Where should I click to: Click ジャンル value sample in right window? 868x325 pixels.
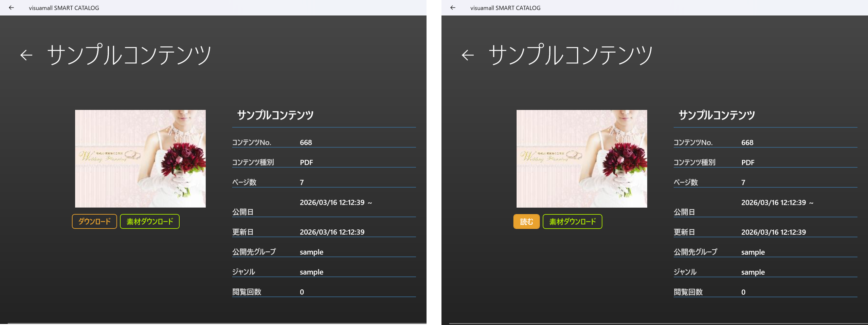753,272
